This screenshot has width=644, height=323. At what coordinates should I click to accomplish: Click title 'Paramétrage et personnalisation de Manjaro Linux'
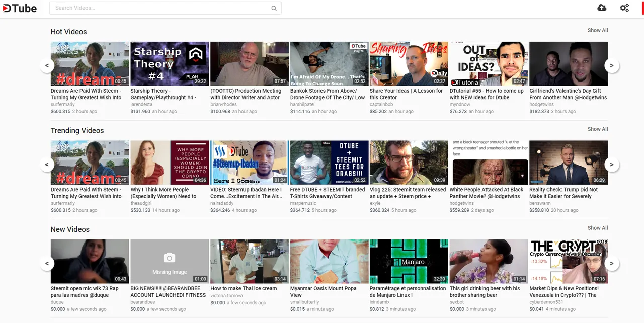pos(408,292)
